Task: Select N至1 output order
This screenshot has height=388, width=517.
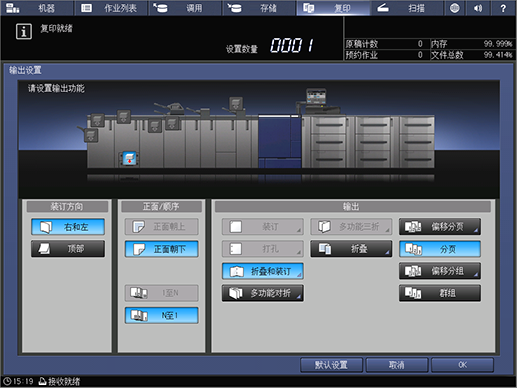Action: [162, 315]
